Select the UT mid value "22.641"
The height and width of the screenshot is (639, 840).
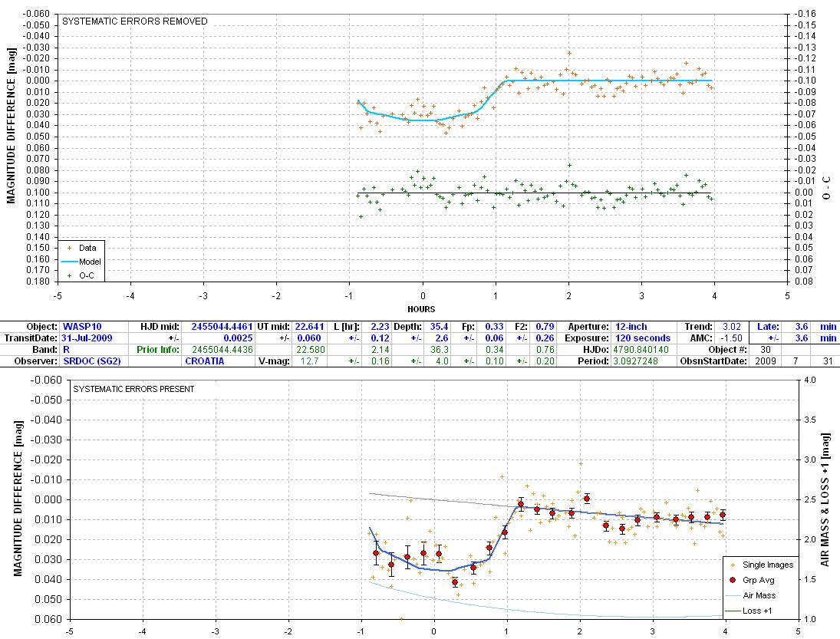[x=309, y=327]
